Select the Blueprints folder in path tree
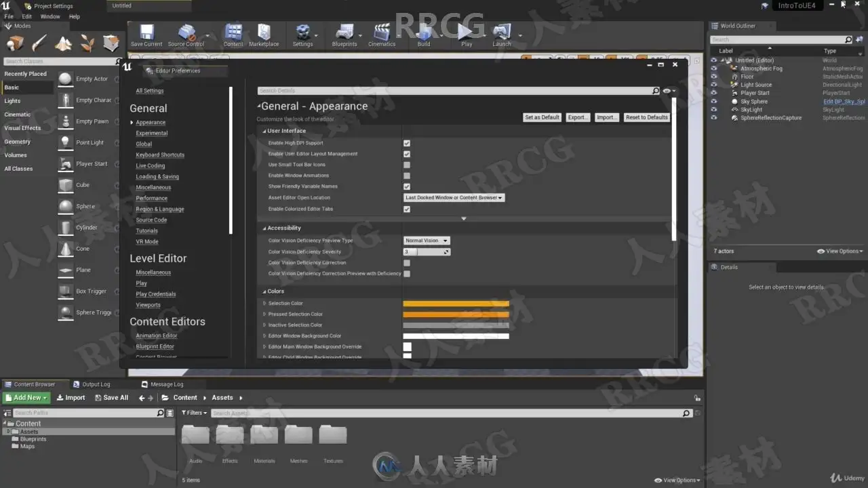The width and height of the screenshot is (868, 488). click(33, 439)
